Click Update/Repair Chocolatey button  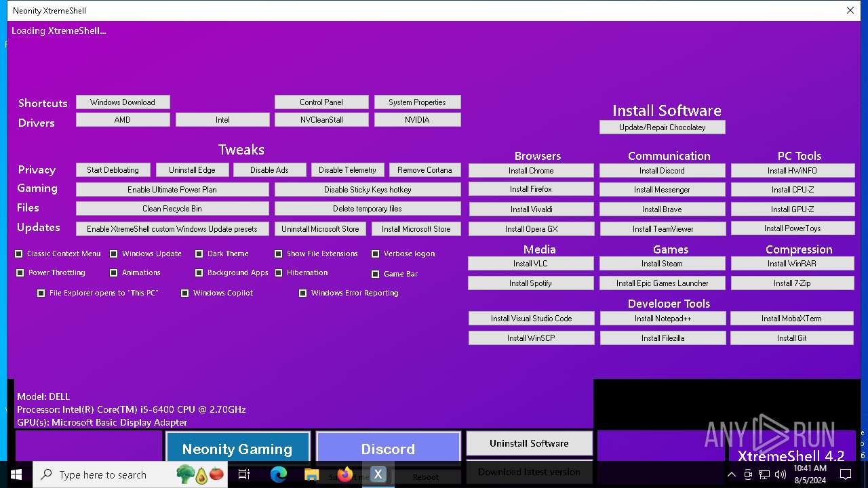click(x=663, y=127)
